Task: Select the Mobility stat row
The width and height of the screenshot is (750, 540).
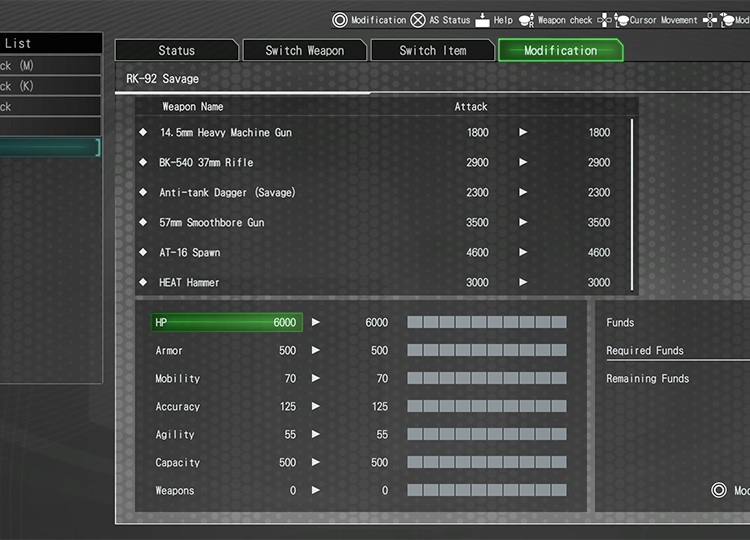Action: point(226,378)
